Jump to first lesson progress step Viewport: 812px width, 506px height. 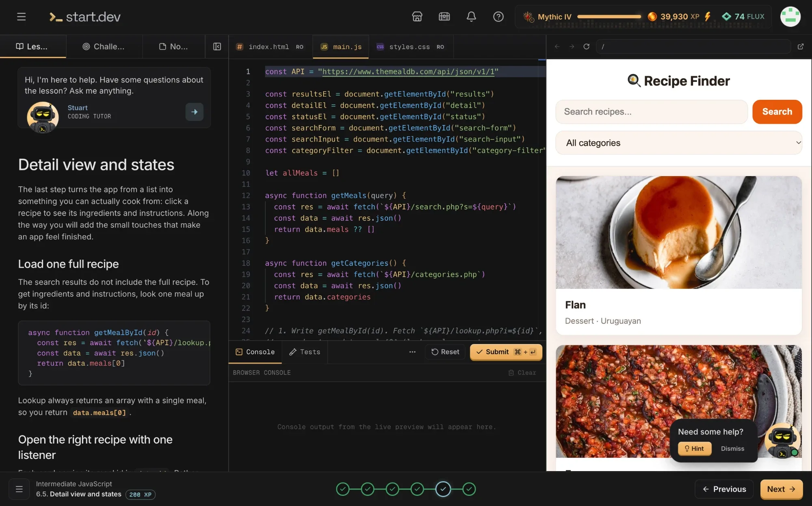[x=343, y=489]
